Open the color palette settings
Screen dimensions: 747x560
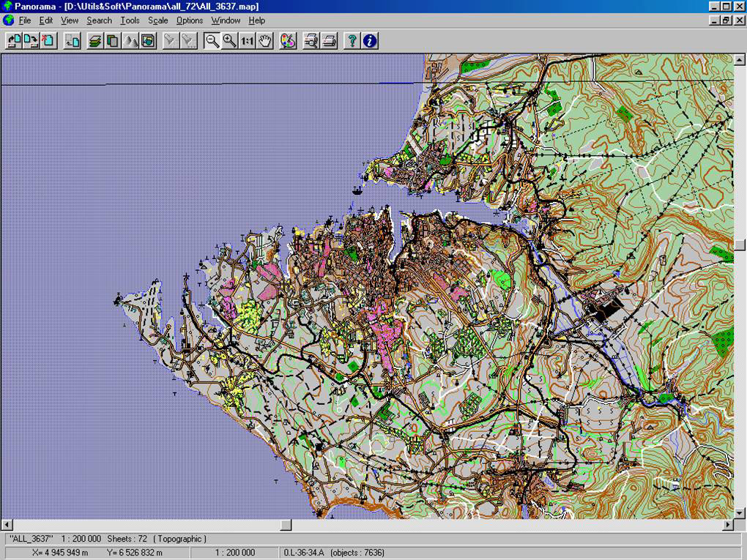point(288,41)
